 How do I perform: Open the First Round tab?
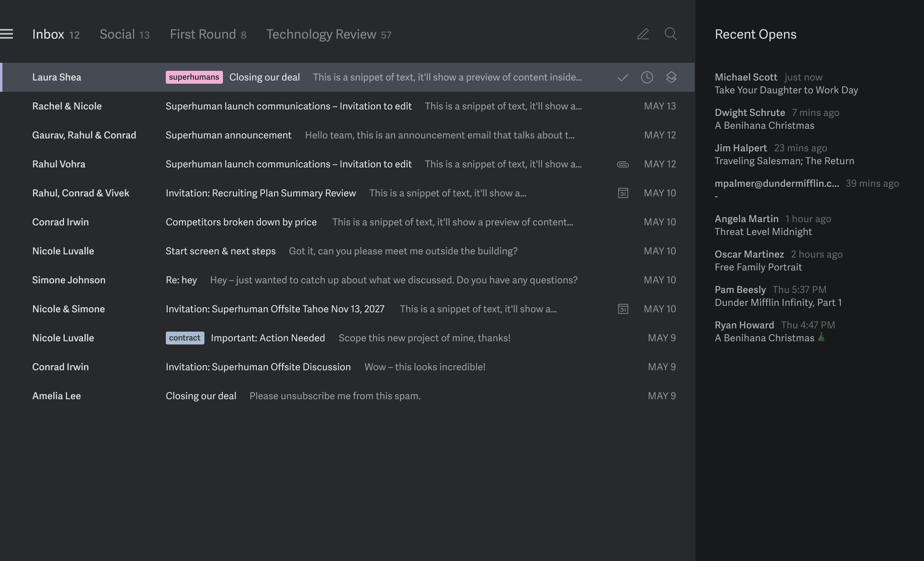point(208,34)
